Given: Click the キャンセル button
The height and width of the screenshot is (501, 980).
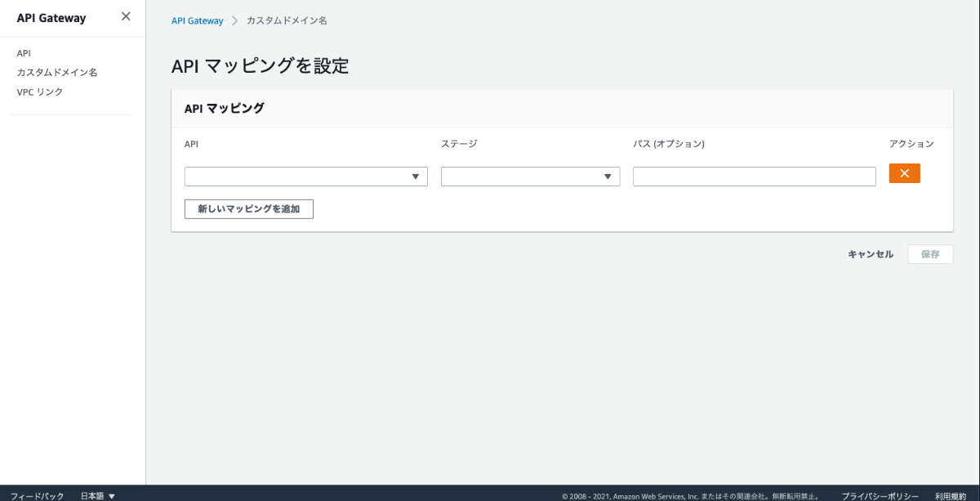Looking at the screenshot, I should [871, 254].
